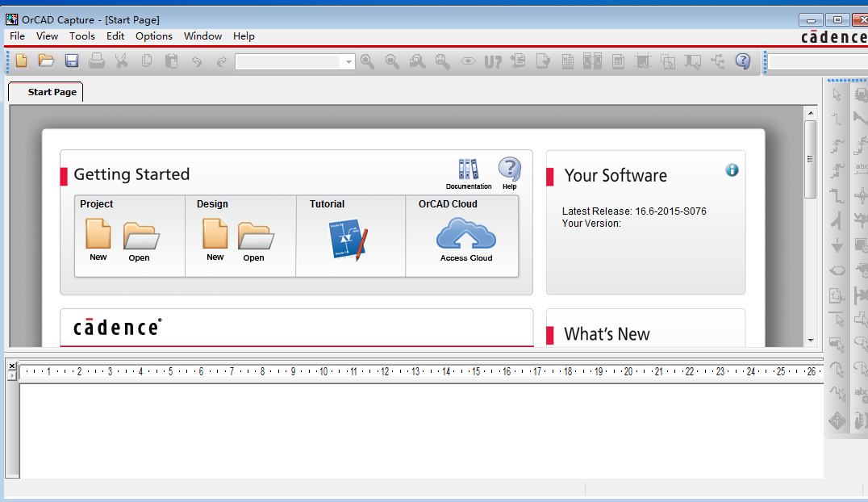Open the File menu
This screenshot has height=502, width=868.
[17, 36]
